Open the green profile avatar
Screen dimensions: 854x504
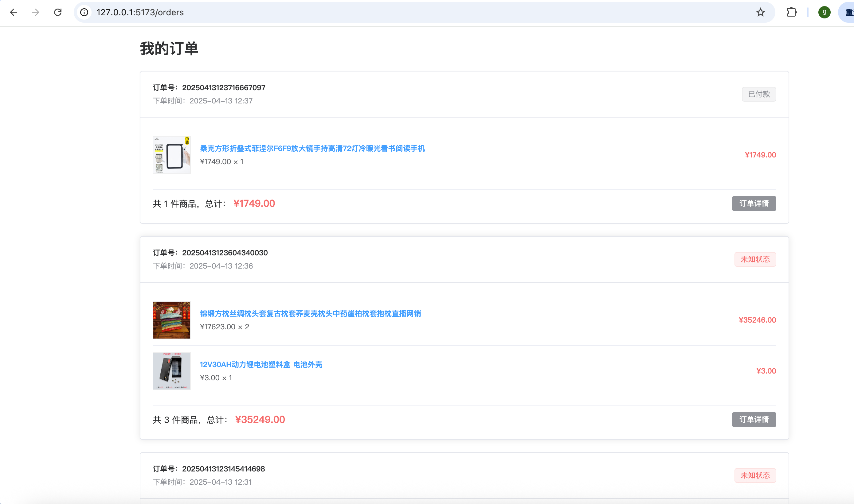(824, 13)
